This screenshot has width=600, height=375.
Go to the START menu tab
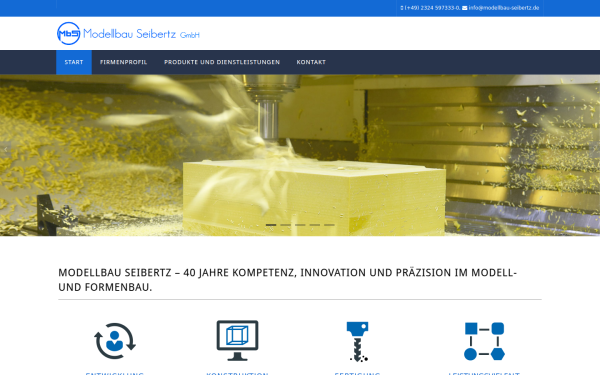click(74, 62)
